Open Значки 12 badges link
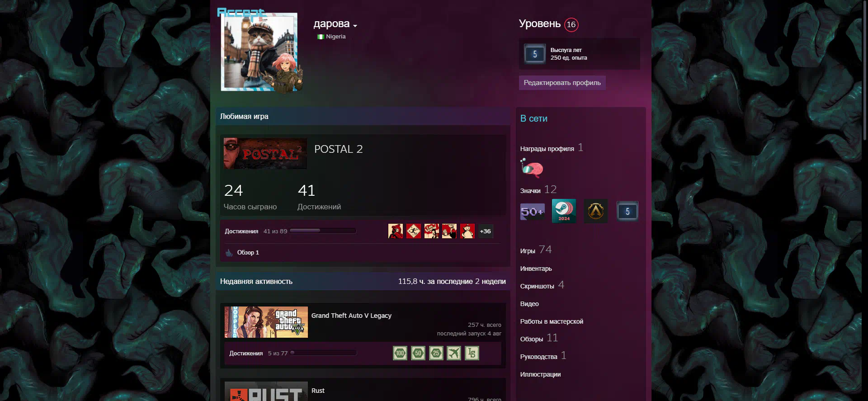868x401 pixels. [538, 190]
